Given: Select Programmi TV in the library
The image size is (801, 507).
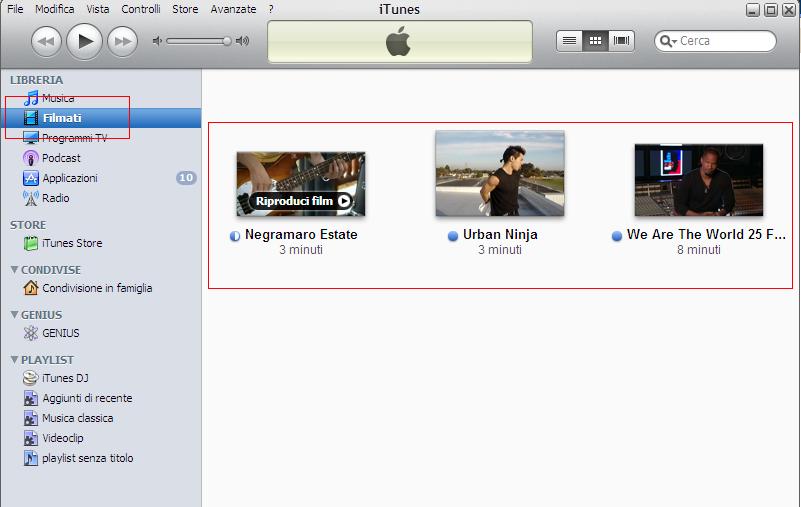Looking at the screenshot, I should (x=101, y=138).
